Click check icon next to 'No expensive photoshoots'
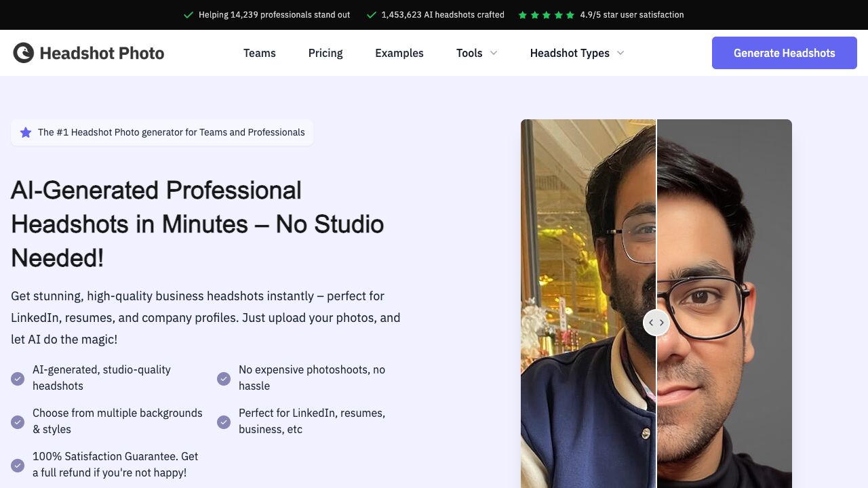Image resolution: width=868 pixels, height=488 pixels. (224, 378)
